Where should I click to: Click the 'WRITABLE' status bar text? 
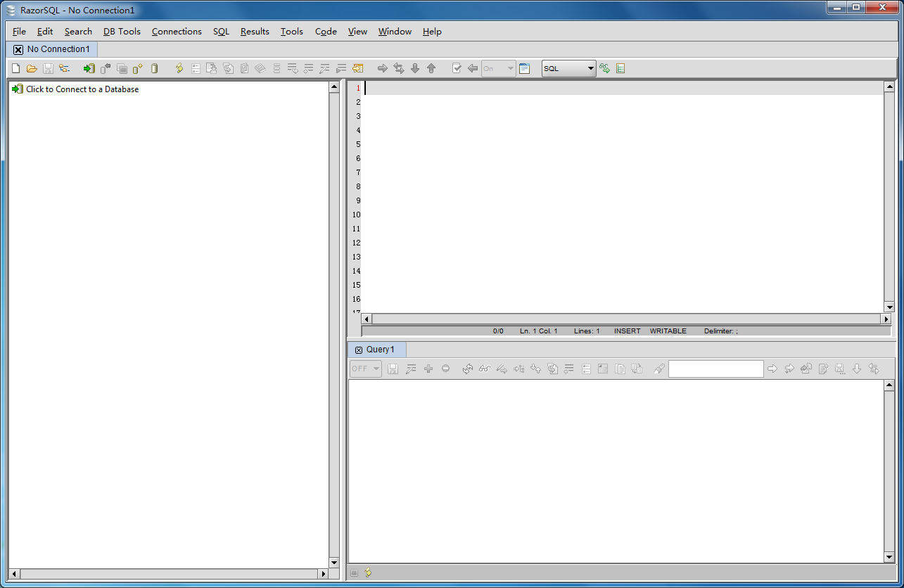[x=668, y=331]
